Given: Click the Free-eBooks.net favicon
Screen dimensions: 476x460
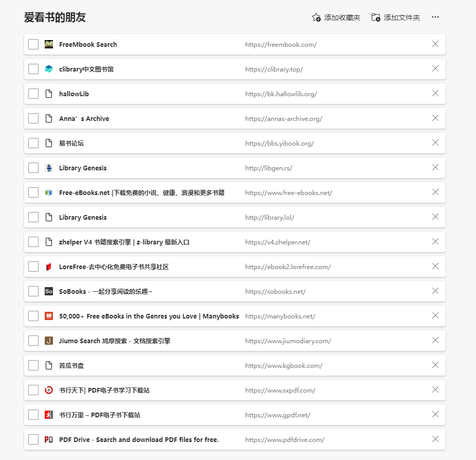Looking at the screenshot, I should (49, 192).
